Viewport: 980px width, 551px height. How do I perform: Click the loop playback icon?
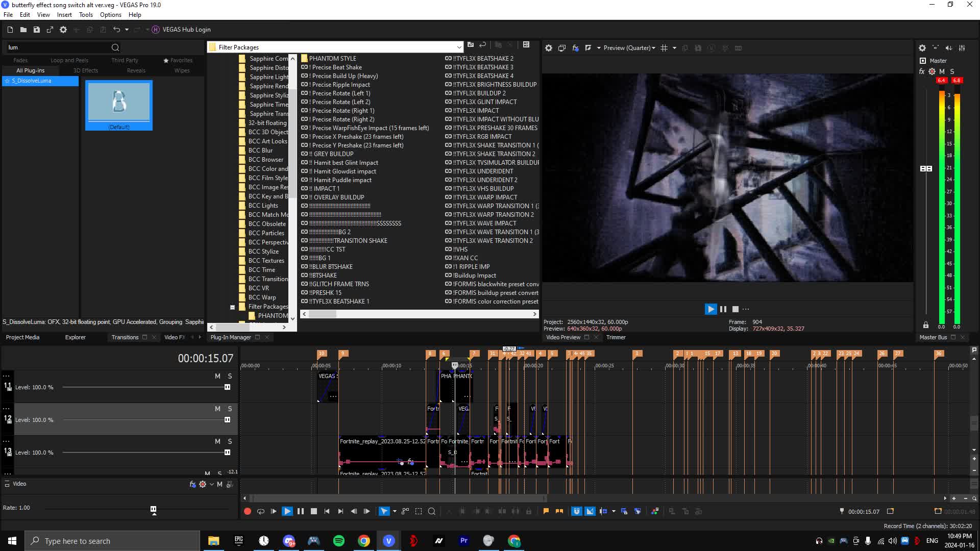[x=261, y=511]
